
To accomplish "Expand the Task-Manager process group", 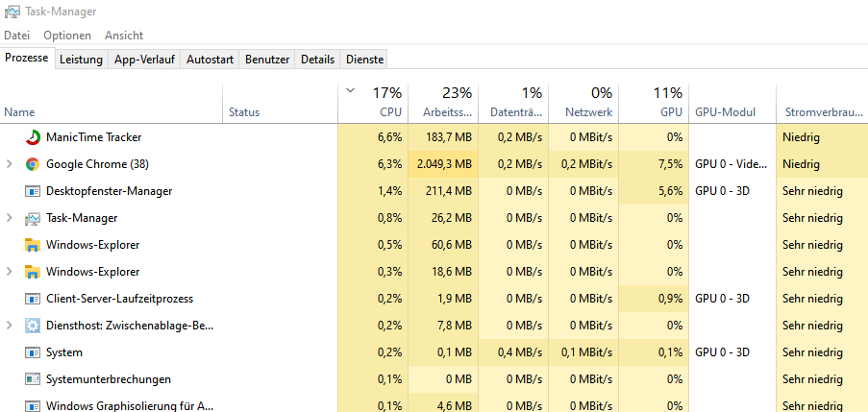I will pyautogui.click(x=9, y=218).
